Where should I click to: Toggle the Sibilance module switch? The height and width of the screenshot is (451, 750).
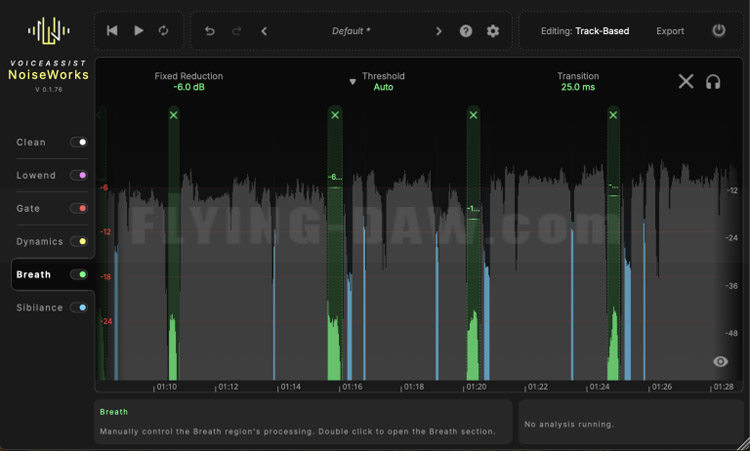(78, 308)
